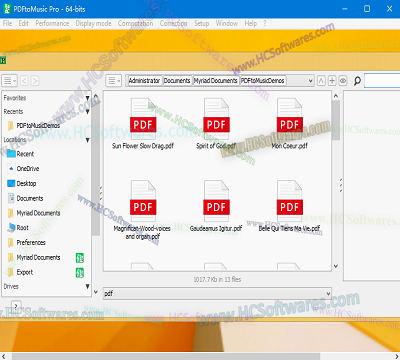Select Sun Flower Slow Drag.pdf

[143, 124]
